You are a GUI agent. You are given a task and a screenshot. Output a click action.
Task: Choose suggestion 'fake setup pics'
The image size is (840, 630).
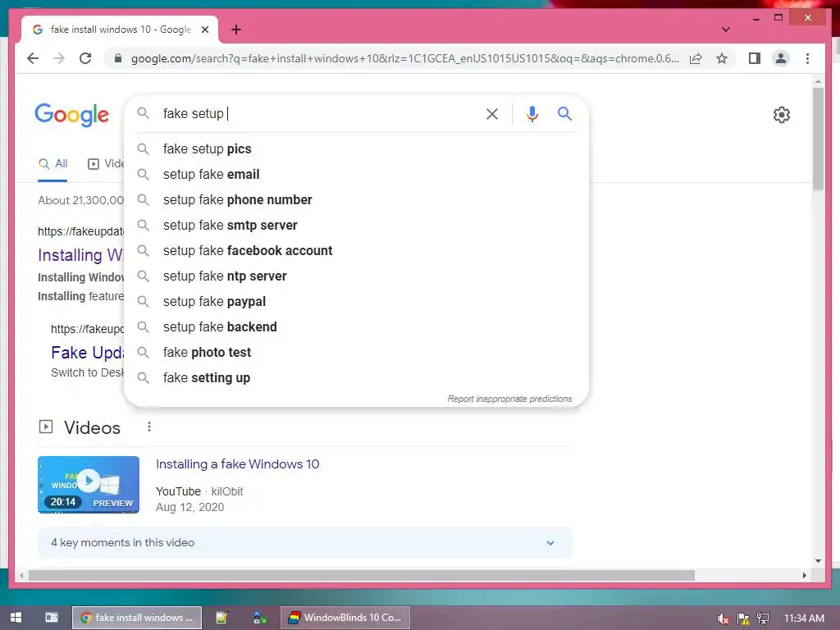pyautogui.click(x=356, y=149)
